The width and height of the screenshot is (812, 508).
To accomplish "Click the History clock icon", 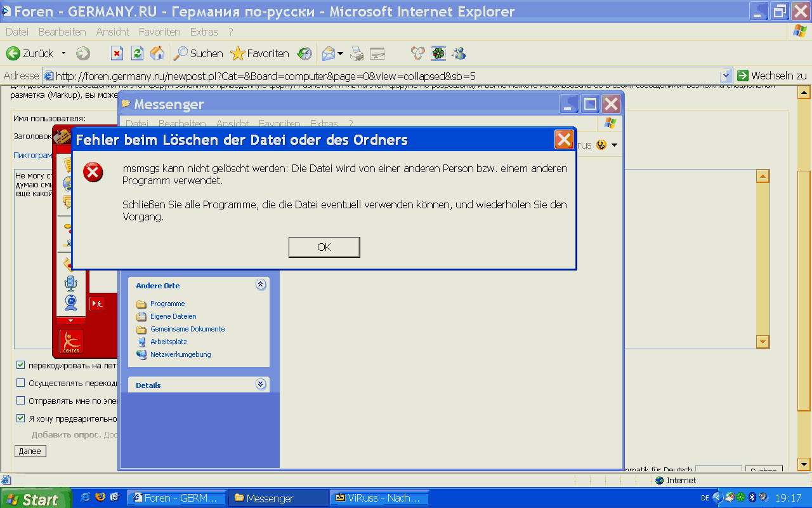I will coord(305,53).
